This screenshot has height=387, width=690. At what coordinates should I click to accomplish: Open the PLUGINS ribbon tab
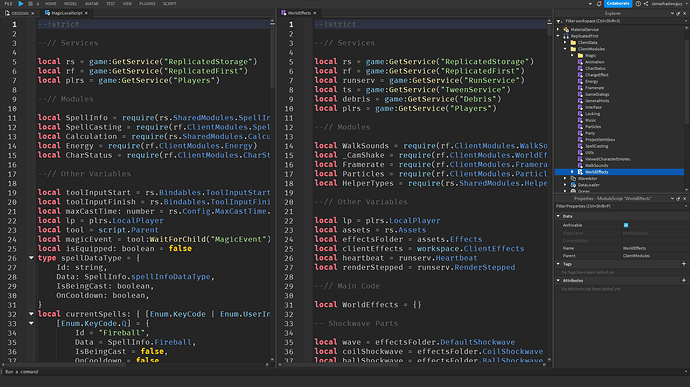coord(147,4)
